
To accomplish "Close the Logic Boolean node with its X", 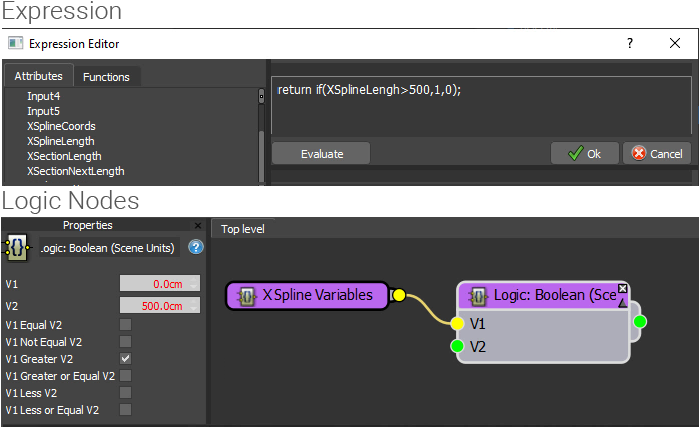I will point(622,288).
